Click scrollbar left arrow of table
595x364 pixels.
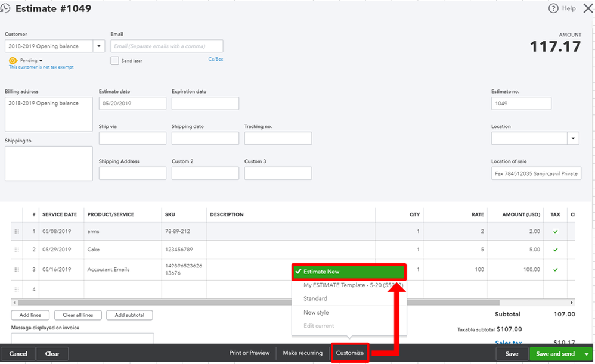(14, 303)
